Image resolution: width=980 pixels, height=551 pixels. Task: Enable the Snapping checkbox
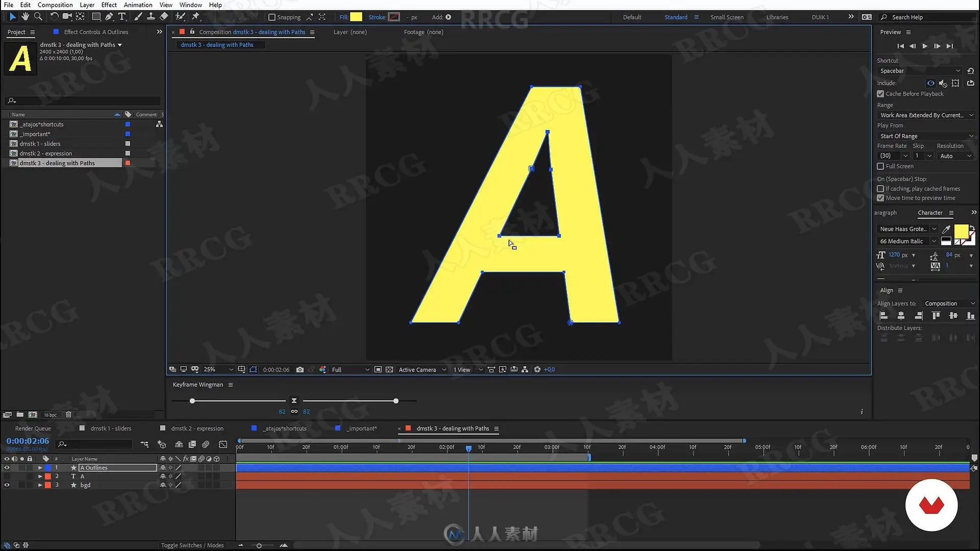click(x=272, y=17)
